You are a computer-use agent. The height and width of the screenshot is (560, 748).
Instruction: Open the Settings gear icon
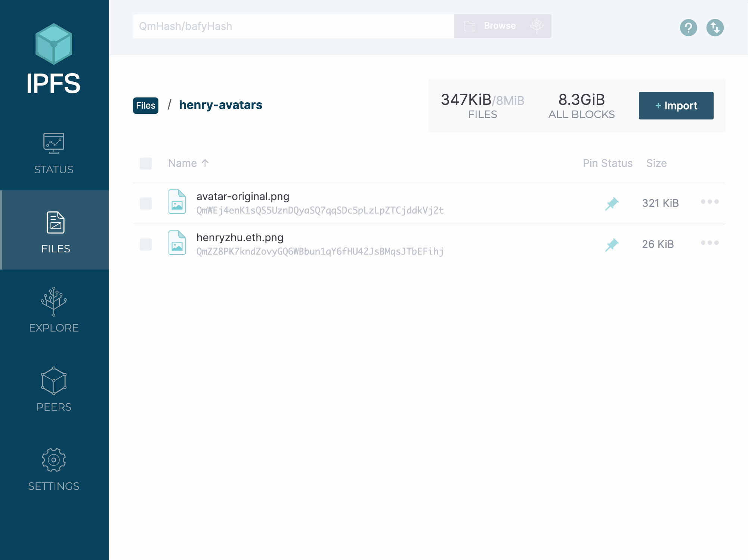pyautogui.click(x=54, y=460)
